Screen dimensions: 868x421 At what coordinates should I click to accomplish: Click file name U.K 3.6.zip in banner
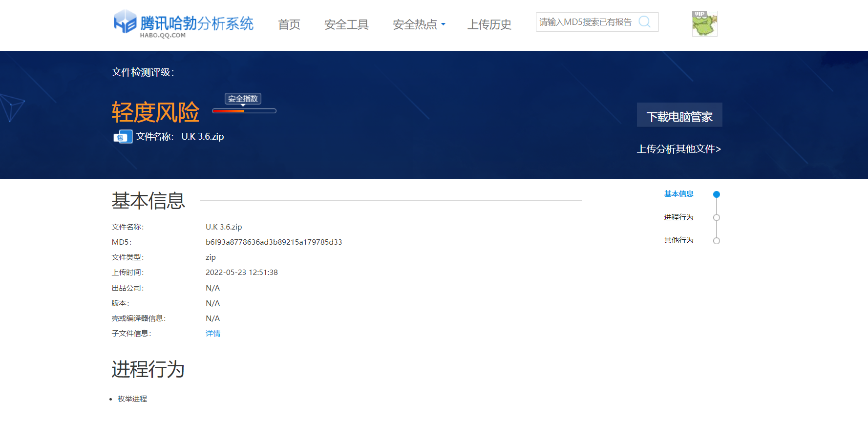(203, 137)
